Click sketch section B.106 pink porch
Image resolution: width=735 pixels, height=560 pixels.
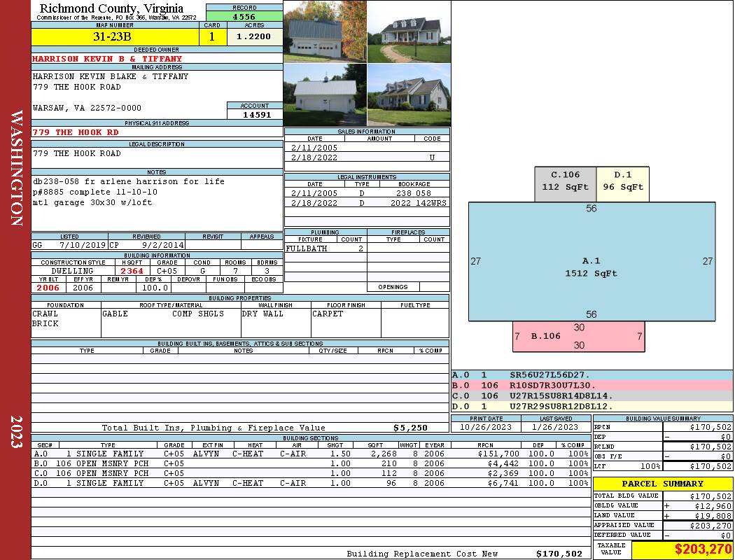click(x=578, y=337)
